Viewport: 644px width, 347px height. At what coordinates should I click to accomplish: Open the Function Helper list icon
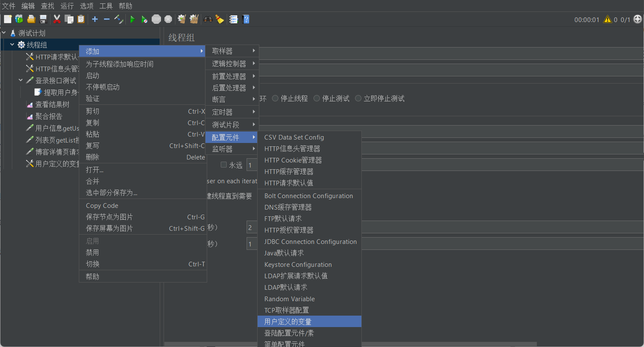233,19
